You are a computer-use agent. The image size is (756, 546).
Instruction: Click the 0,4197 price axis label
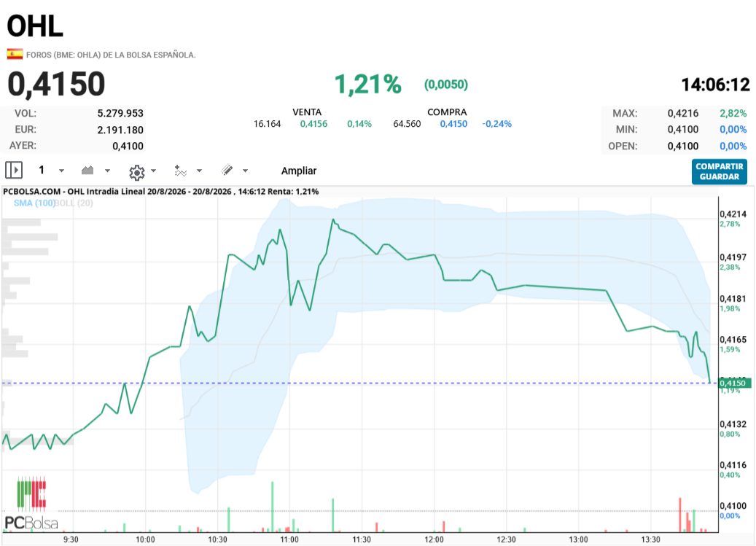pos(733,257)
